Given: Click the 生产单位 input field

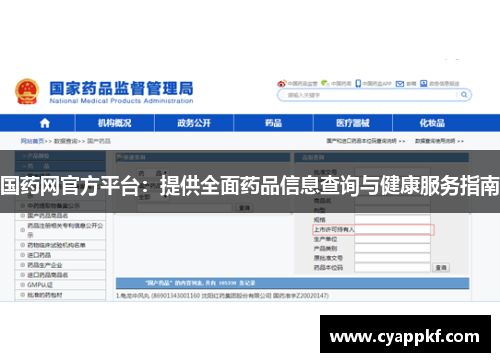Looking at the screenshot, I should click(x=392, y=239).
